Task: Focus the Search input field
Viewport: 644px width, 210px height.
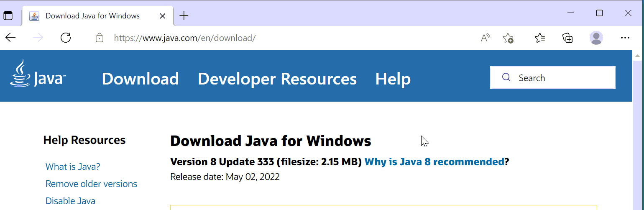Action: (553, 77)
